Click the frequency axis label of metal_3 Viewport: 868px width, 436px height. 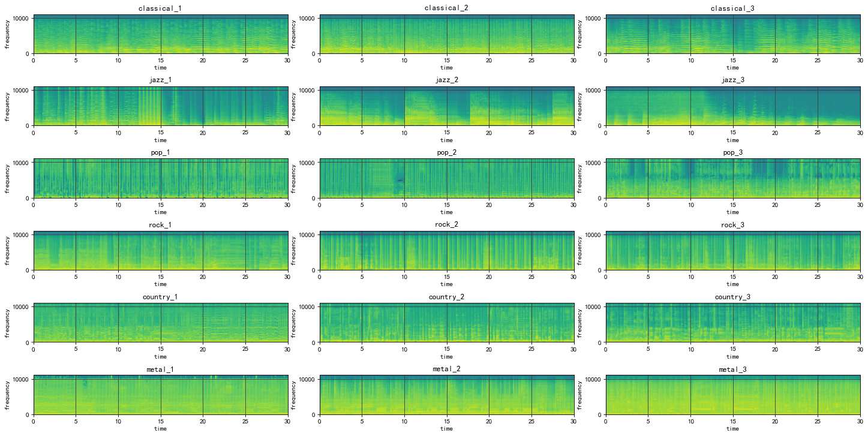[x=580, y=395]
